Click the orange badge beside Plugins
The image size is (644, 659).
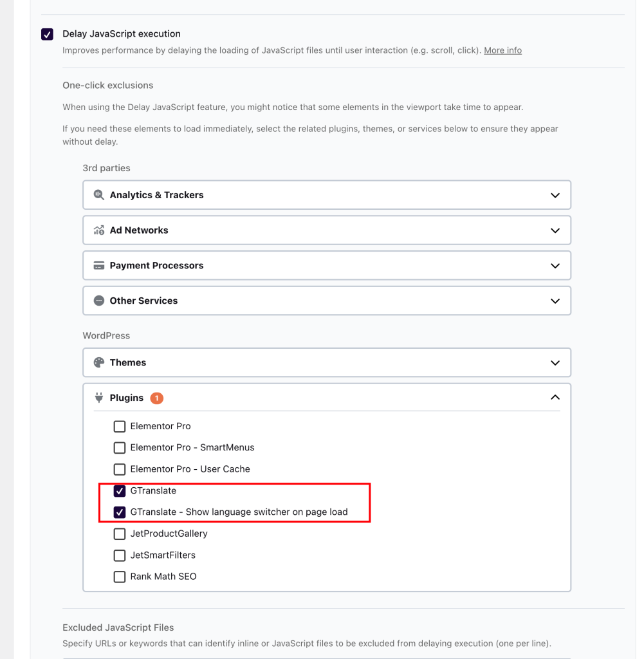[157, 398]
